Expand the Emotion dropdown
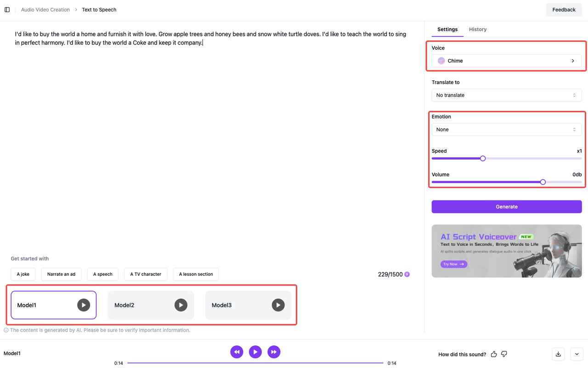588x378 pixels. [x=506, y=130]
